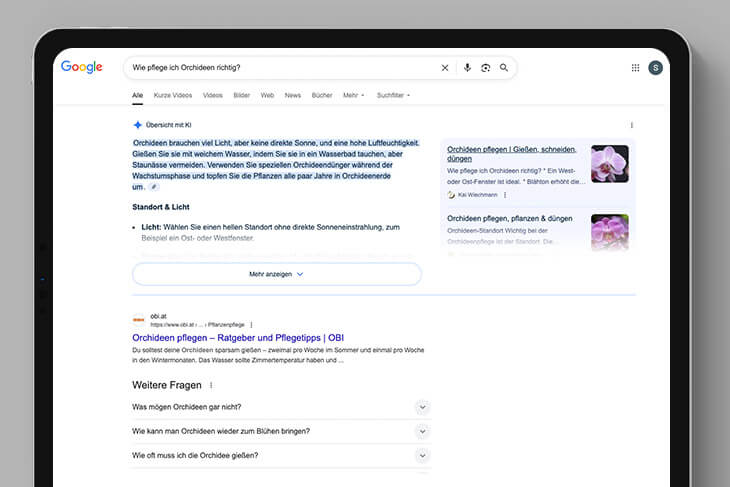
Task: Switch to the News tab
Action: click(x=292, y=95)
